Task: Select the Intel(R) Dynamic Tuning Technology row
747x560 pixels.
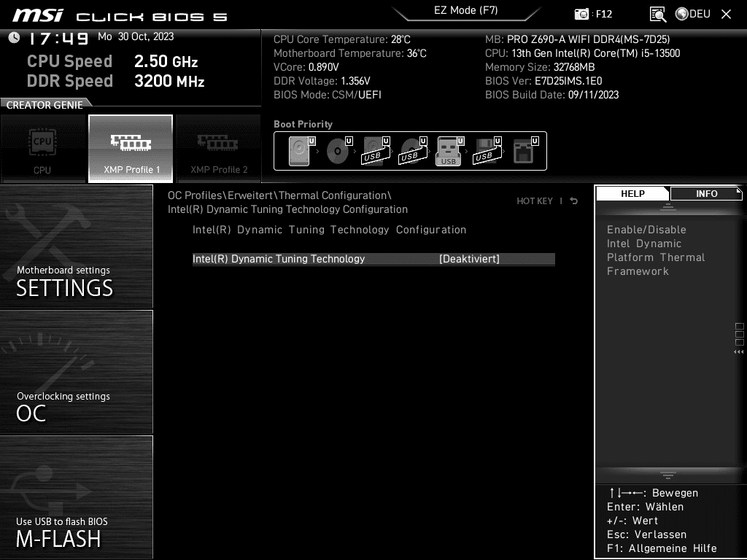Action: 373,259
